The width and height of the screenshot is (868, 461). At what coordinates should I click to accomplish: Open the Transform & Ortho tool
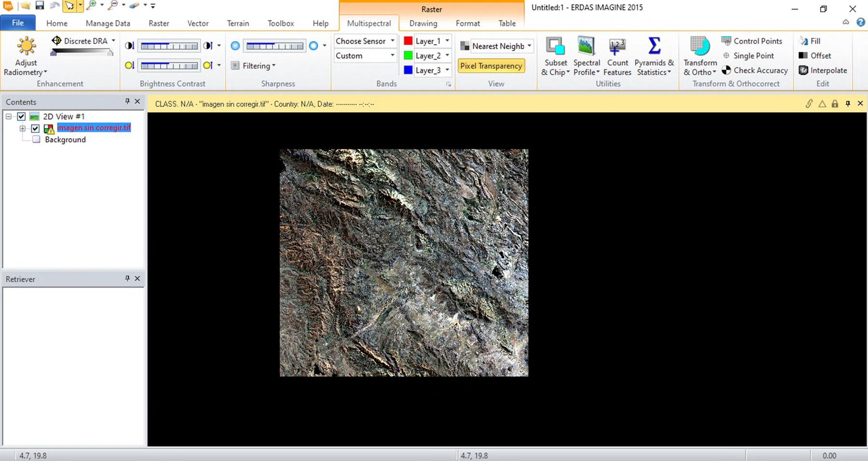700,56
